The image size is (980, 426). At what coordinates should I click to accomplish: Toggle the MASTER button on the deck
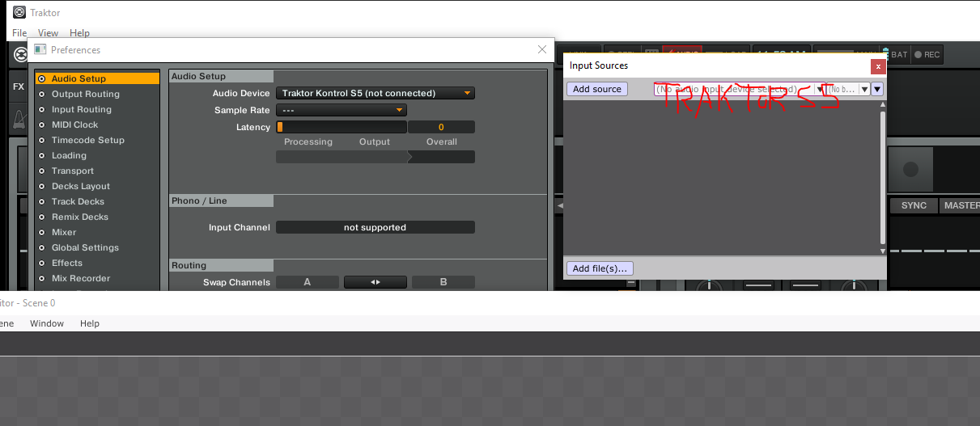(961, 205)
